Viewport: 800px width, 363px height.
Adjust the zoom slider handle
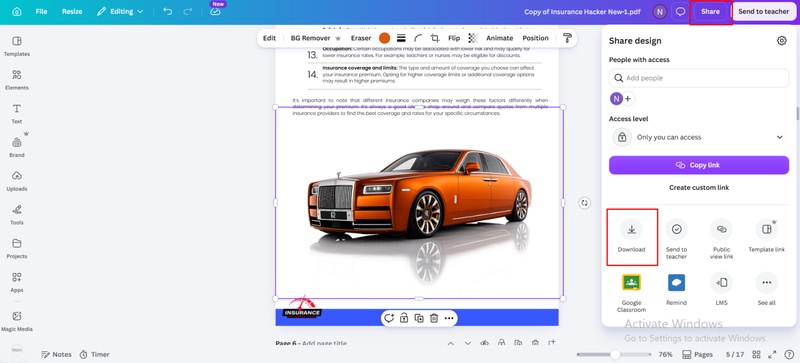click(x=615, y=354)
